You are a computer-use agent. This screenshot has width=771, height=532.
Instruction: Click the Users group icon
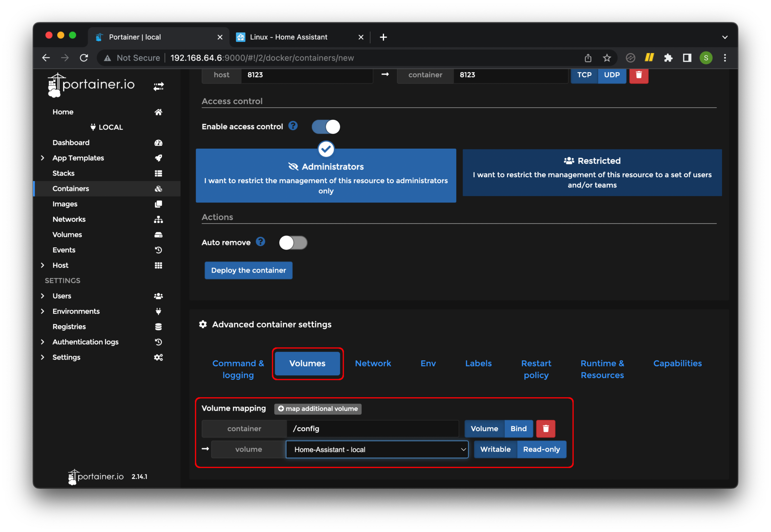[x=158, y=296]
